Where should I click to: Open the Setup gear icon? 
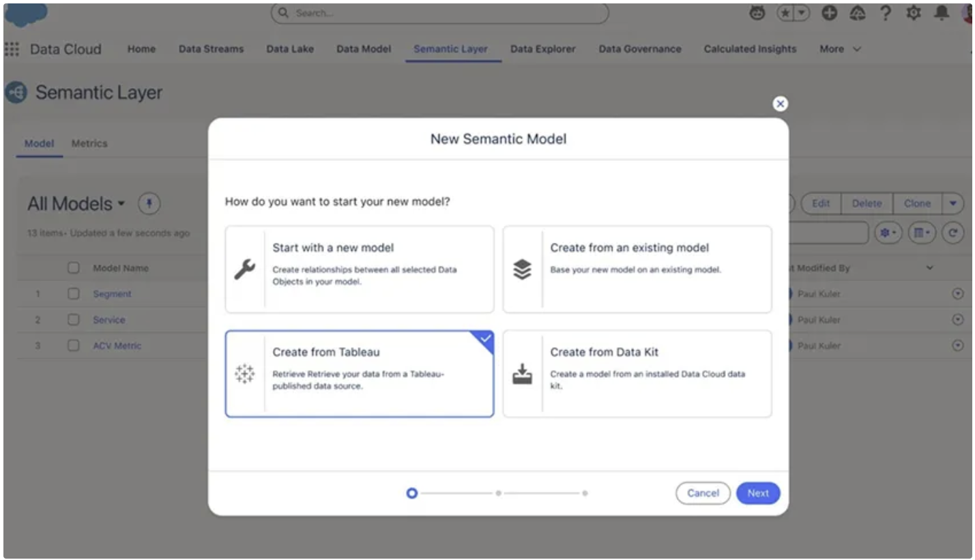pos(914,13)
